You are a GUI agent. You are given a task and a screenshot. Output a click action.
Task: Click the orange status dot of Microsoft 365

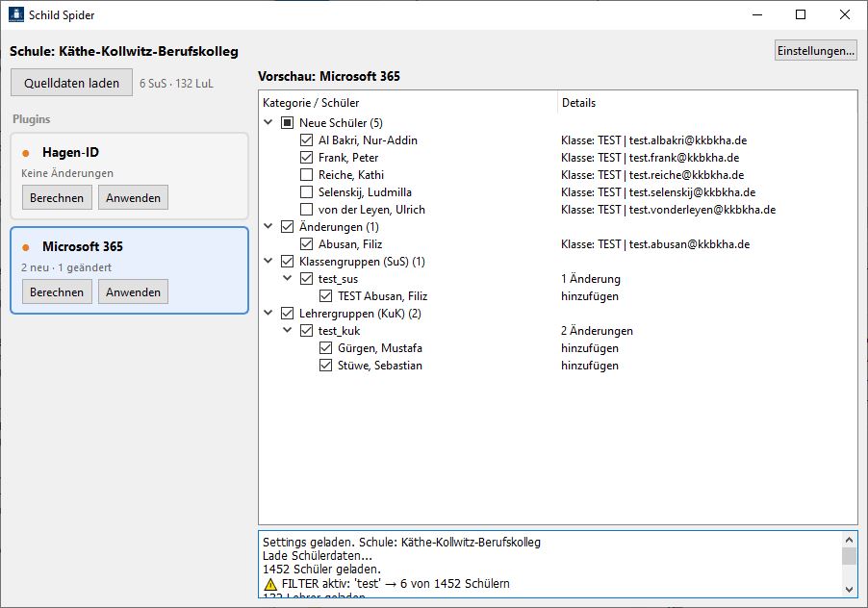[25, 247]
